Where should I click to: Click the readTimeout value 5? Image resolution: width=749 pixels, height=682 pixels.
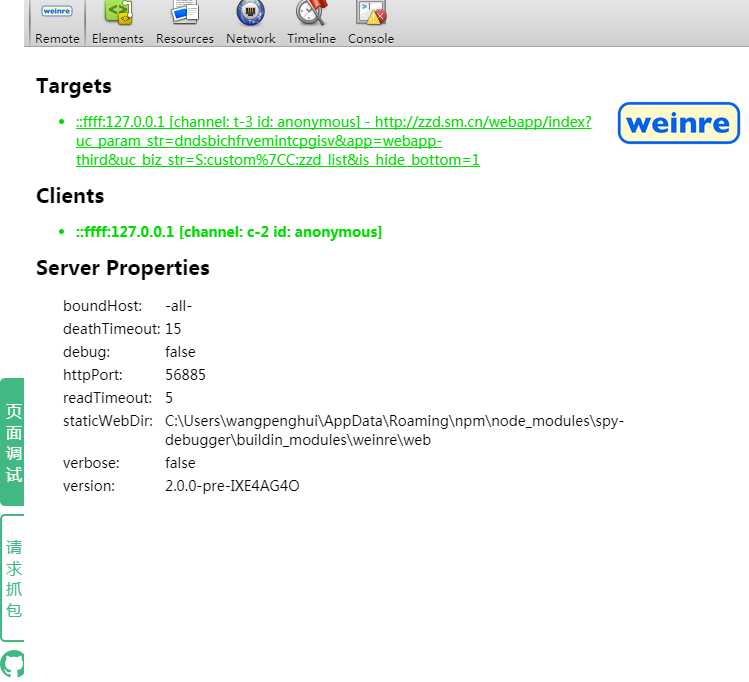tap(169, 398)
